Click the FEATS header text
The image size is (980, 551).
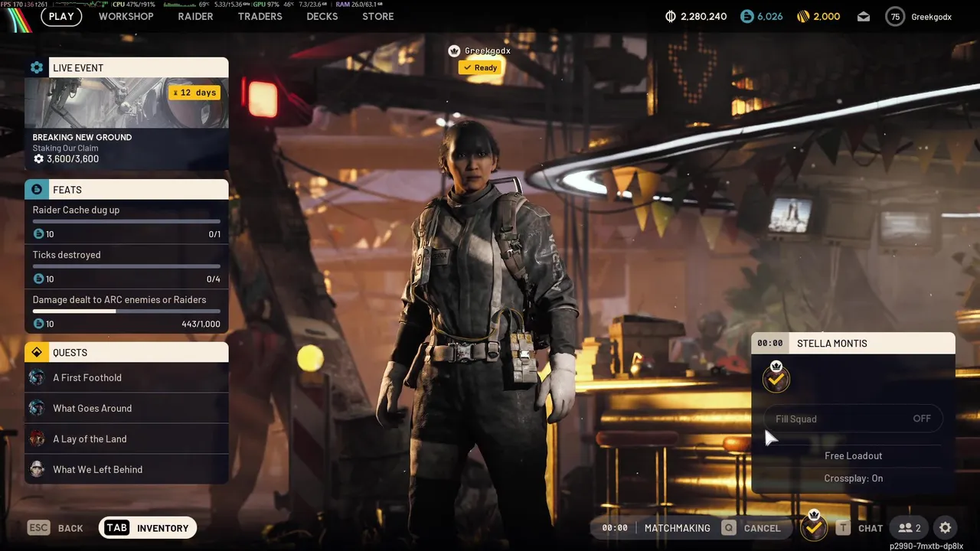[x=67, y=190]
